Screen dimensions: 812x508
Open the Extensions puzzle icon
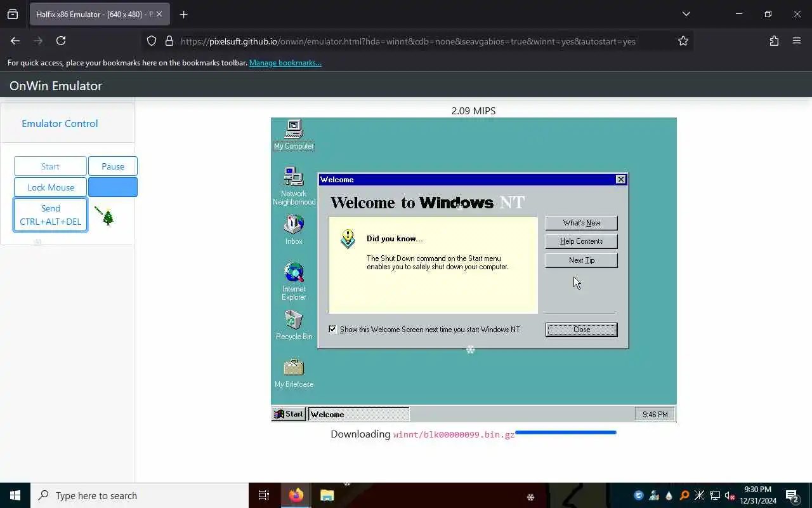[x=774, y=41]
